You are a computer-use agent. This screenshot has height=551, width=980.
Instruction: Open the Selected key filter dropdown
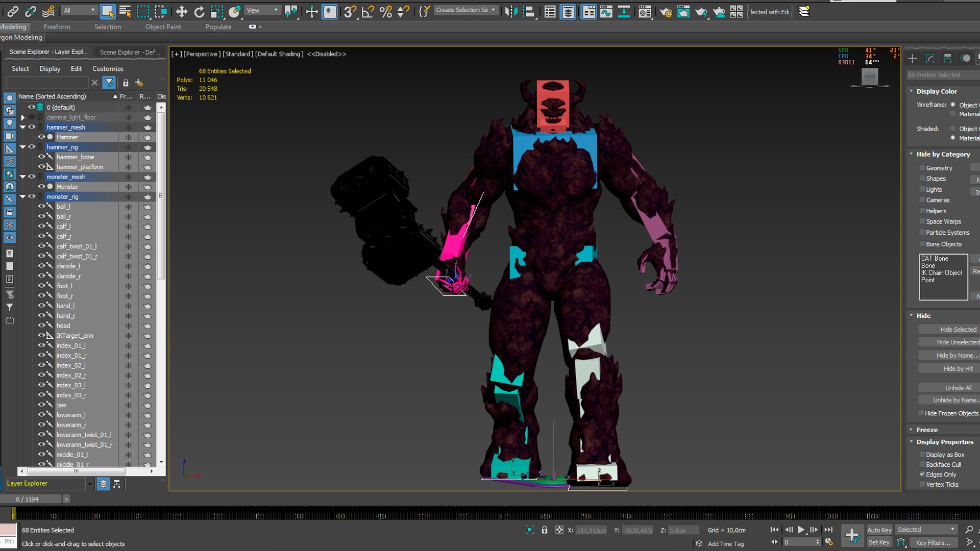click(926, 530)
